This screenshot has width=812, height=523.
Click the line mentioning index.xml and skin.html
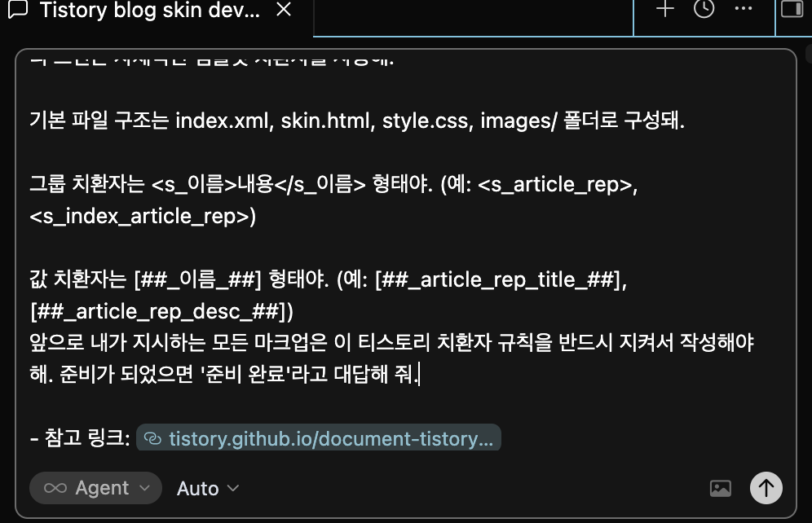(357, 121)
